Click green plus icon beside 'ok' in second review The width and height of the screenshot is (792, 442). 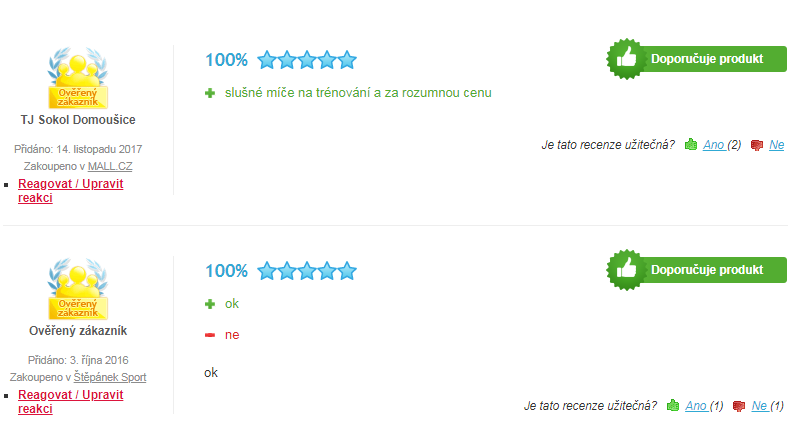pos(210,304)
